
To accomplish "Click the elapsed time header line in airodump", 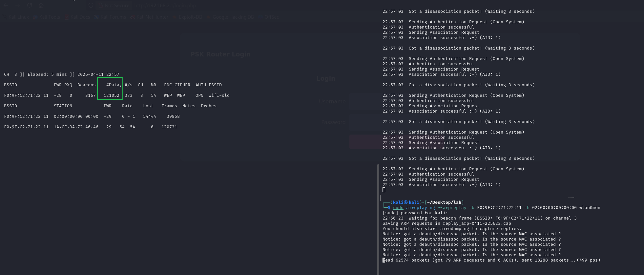I will pyautogui.click(x=62, y=74).
